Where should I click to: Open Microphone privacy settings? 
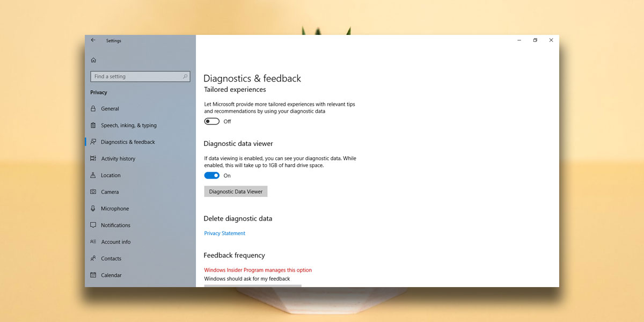coord(140,208)
